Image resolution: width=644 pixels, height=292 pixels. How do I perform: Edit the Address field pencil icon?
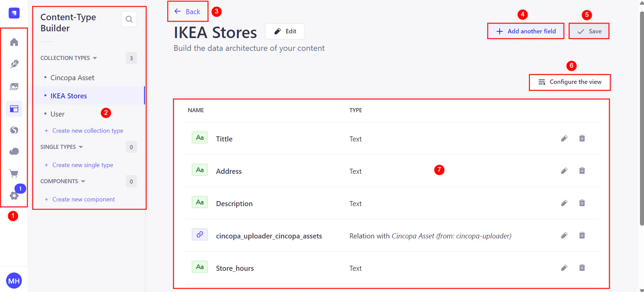pos(564,171)
